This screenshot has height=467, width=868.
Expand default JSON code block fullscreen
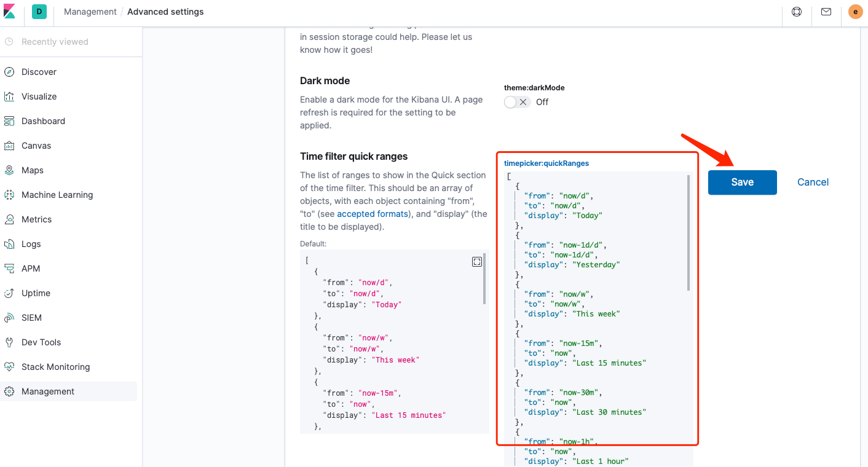point(477,262)
